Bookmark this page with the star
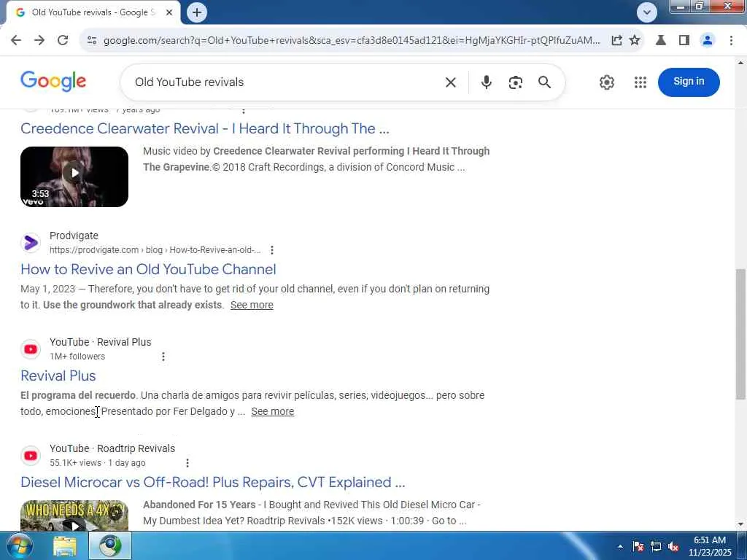Image resolution: width=747 pixels, height=560 pixels. [635, 41]
